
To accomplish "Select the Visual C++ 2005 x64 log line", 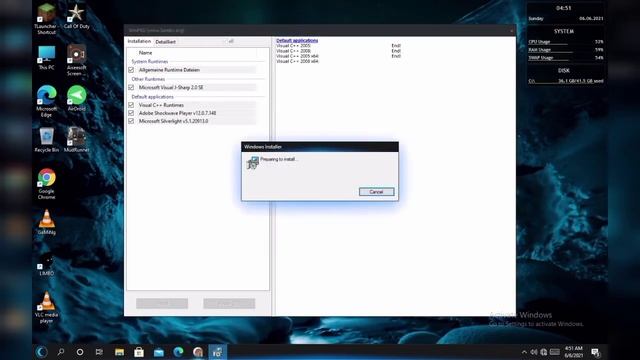I will [x=298, y=56].
